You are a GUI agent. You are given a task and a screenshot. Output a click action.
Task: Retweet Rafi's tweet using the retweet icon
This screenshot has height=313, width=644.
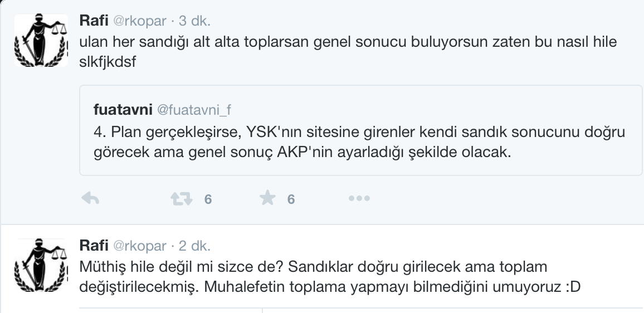[x=181, y=198]
